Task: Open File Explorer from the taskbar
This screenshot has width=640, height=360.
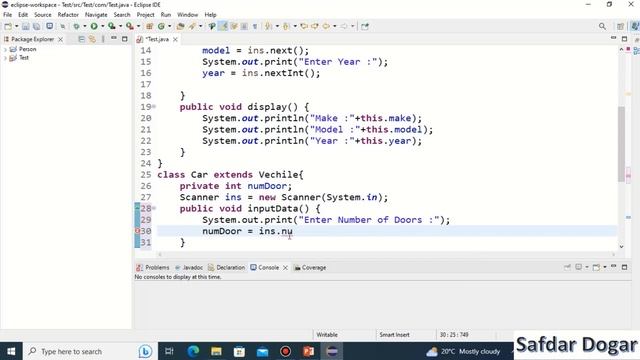Action: pyautogui.click(x=216, y=351)
